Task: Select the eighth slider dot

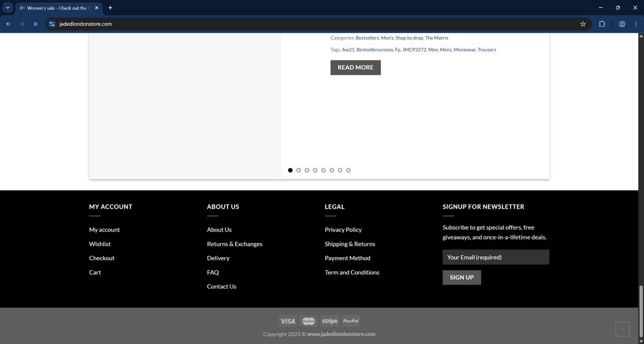Action: pyautogui.click(x=348, y=170)
